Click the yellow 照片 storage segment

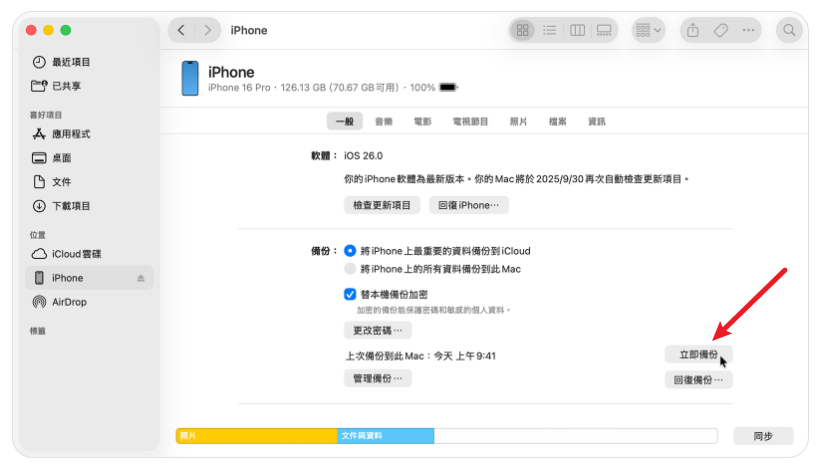(x=257, y=436)
